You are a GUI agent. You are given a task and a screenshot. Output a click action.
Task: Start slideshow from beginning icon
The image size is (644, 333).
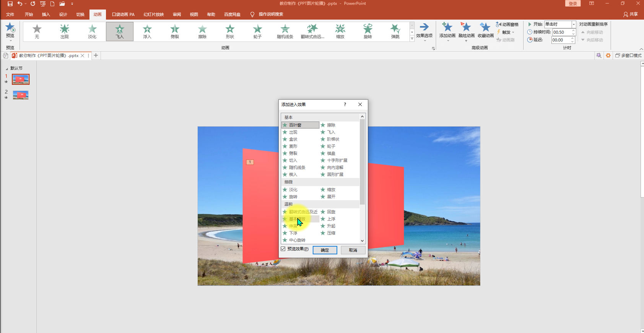(43, 3)
